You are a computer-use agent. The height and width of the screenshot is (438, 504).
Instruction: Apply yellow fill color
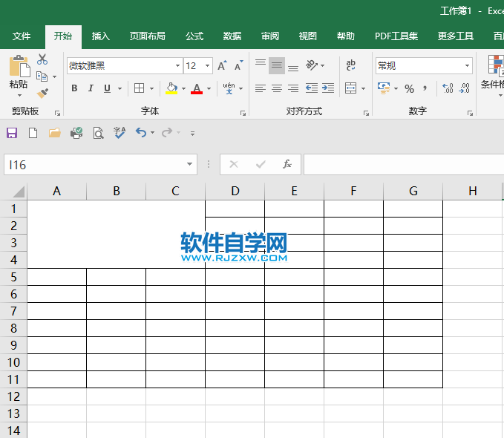point(171,88)
